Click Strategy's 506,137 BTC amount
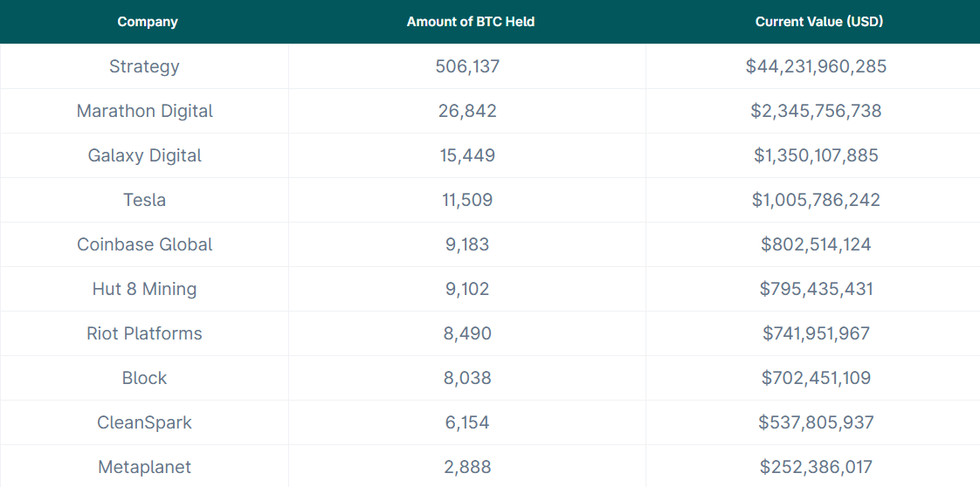Screen dimensions: 980x487 point(467,66)
